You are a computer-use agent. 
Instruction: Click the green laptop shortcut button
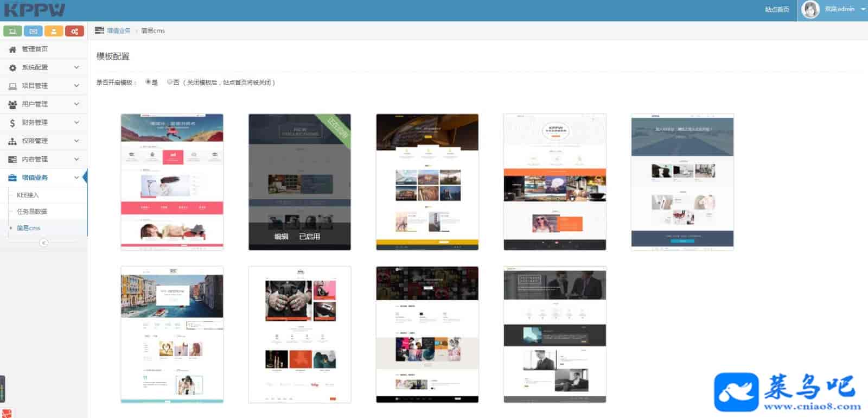(12, 31)
